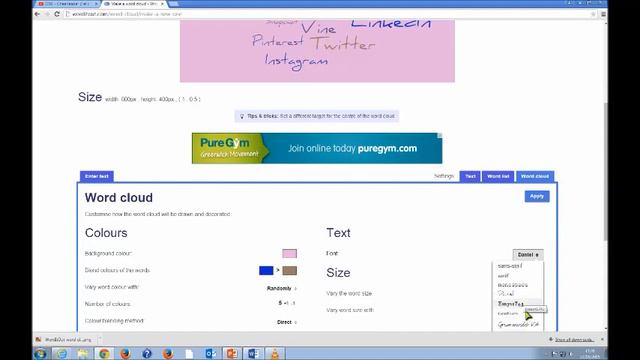This screenshot has height=360, width=640.
Task: Open Internet Explorer from the taskbar
Action: coord(62,353)
